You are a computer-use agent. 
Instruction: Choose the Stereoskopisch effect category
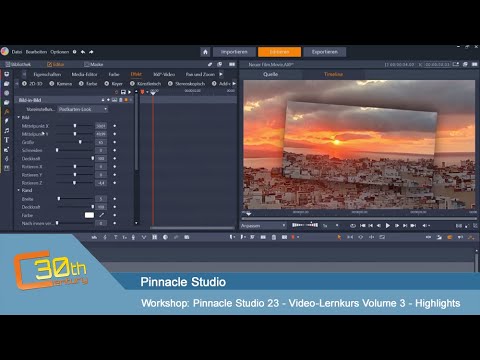[x=186, y=84]
